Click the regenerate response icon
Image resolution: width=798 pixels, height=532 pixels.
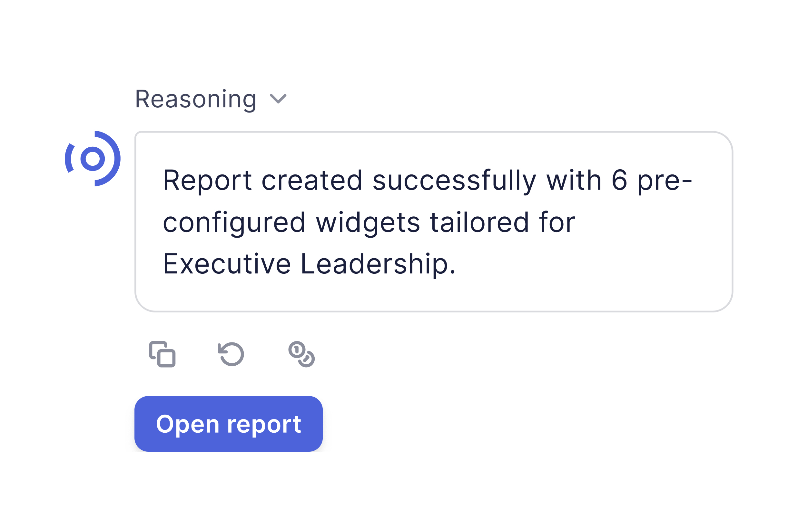tap(231, 354)
